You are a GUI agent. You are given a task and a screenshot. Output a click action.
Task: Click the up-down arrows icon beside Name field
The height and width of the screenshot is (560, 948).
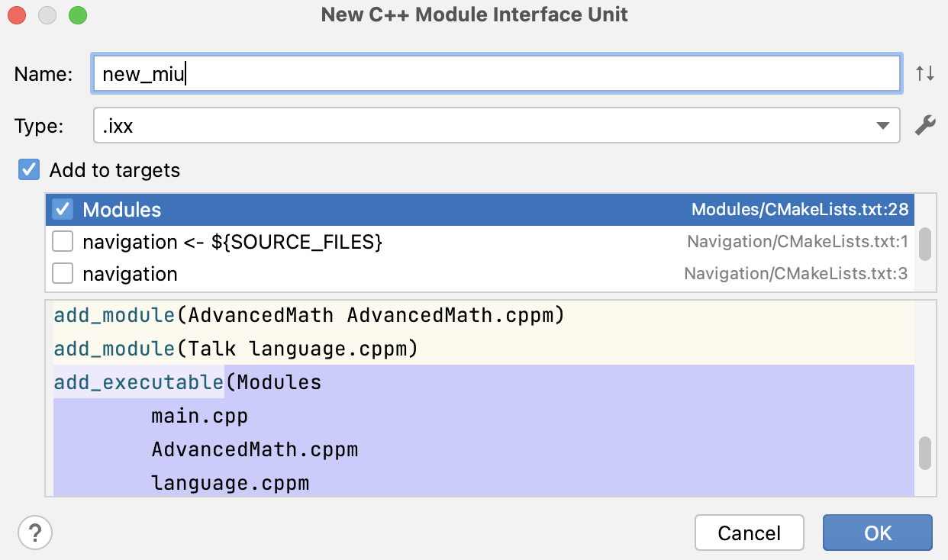(x=924, y=73)
